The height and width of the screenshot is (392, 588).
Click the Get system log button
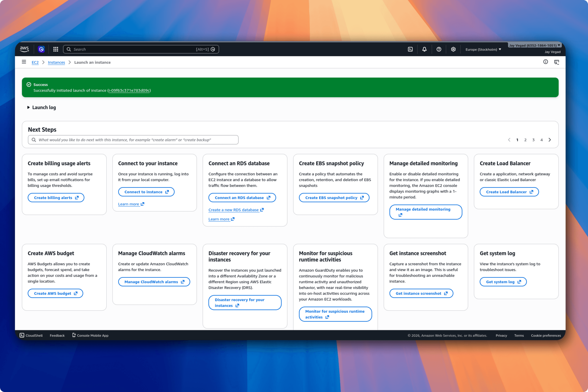click(x=503, y=282)
